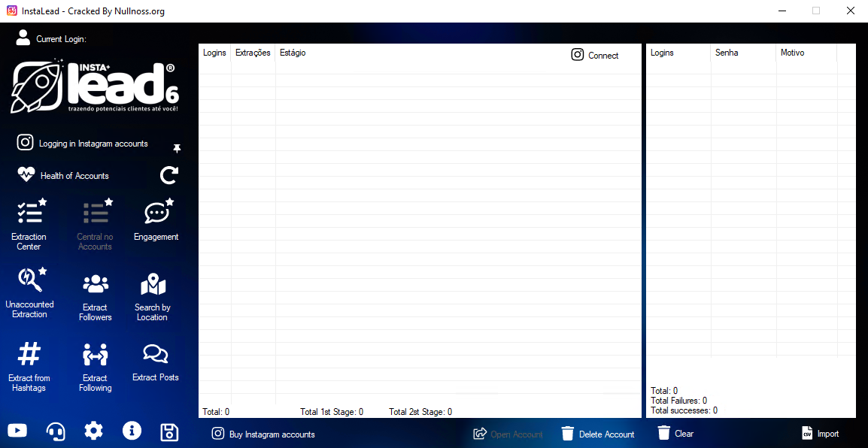The height and width of the screenshot is (448, 868).
Task: Click the InstaLead app icon in title bar
Action: [x=11, y=11]
